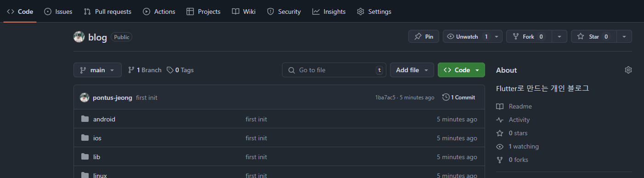
Task: Open the Star lists dropdown arrow
Action: point(624,36)
